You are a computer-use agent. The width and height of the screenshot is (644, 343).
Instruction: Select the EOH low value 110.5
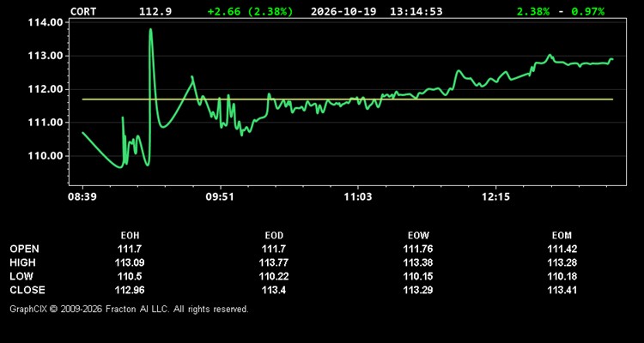(130, 276)
